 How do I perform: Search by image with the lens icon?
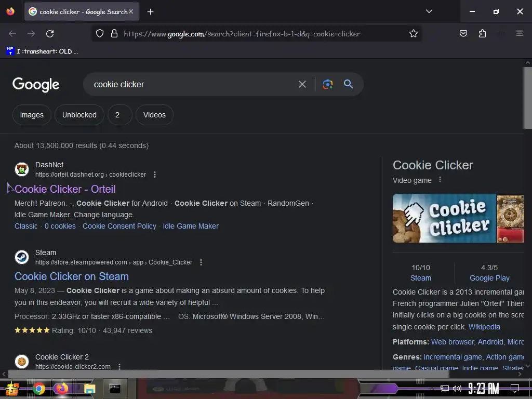[327, 84]
